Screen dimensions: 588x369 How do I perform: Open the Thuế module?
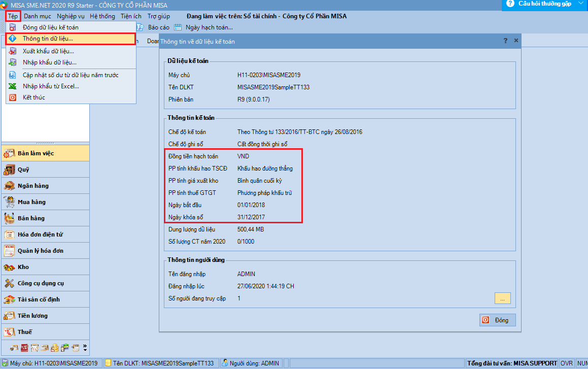tap(45, 332)
